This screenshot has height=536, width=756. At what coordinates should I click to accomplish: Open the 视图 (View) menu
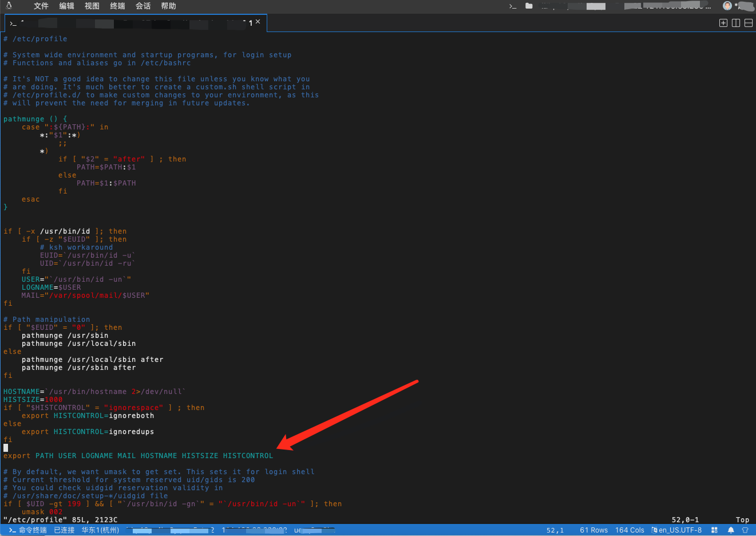click(92, 6)
